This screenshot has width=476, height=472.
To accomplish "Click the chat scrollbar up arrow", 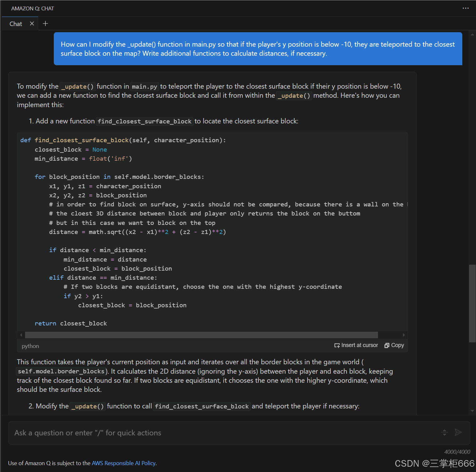I will pos(472,34).
